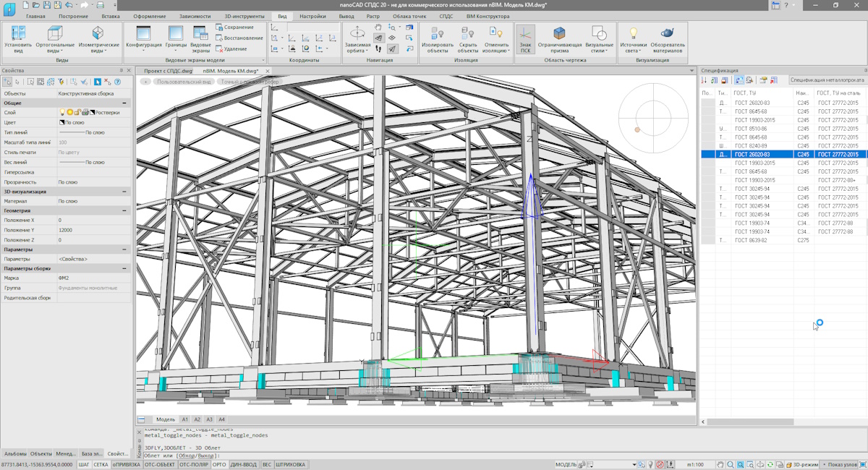Image resolution: width=868 pixels, height=470 pixels.
Task: Click the Видовые экраны icon
Action: (200, 39)
